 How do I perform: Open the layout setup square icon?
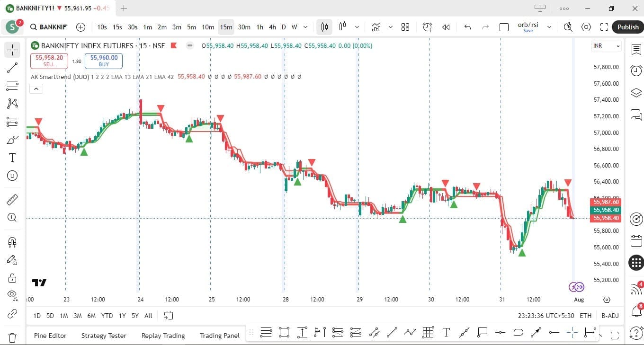coord(504,27)
